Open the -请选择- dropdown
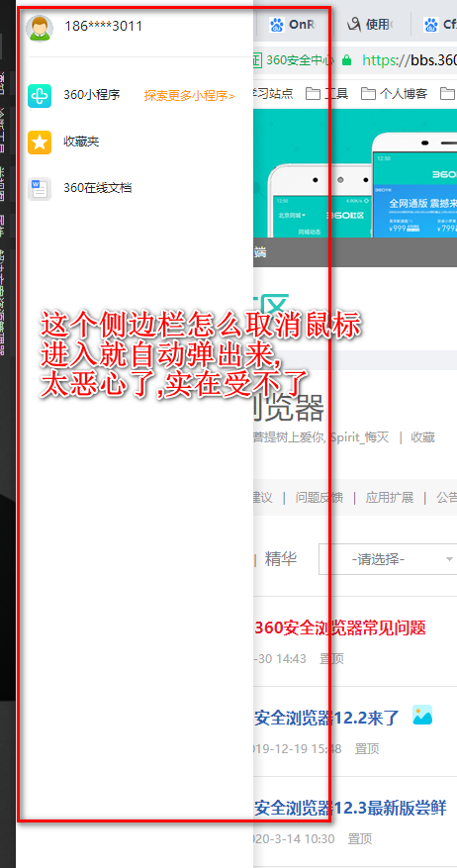Screen dimensions: 457x868 388,559
